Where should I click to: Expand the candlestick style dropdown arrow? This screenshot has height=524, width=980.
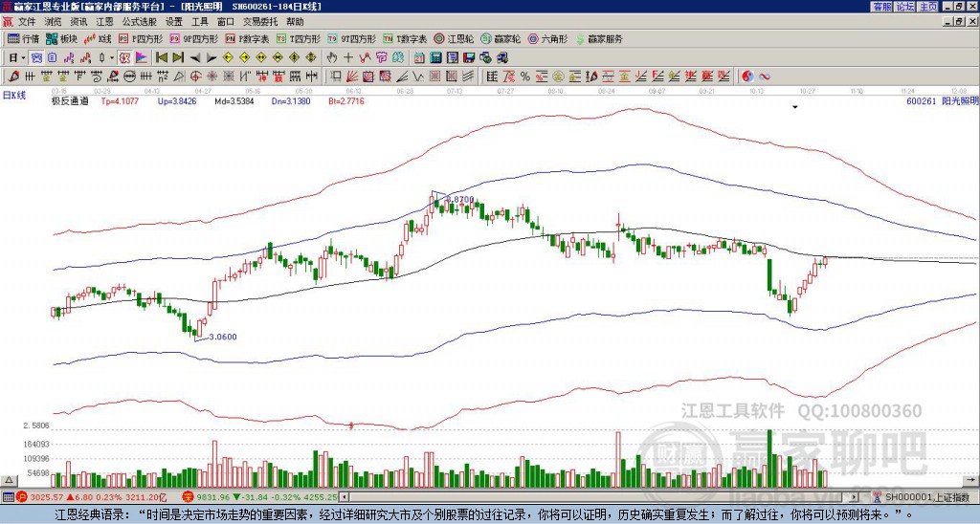[x=112, y=58]
